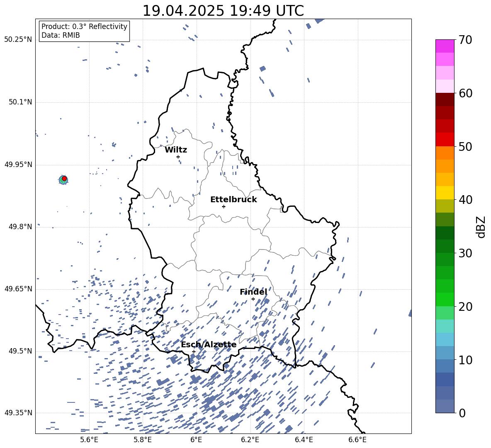Click the Esch/Alzette station cross marker
Screen dimensions: 491x448
point(194,351)
